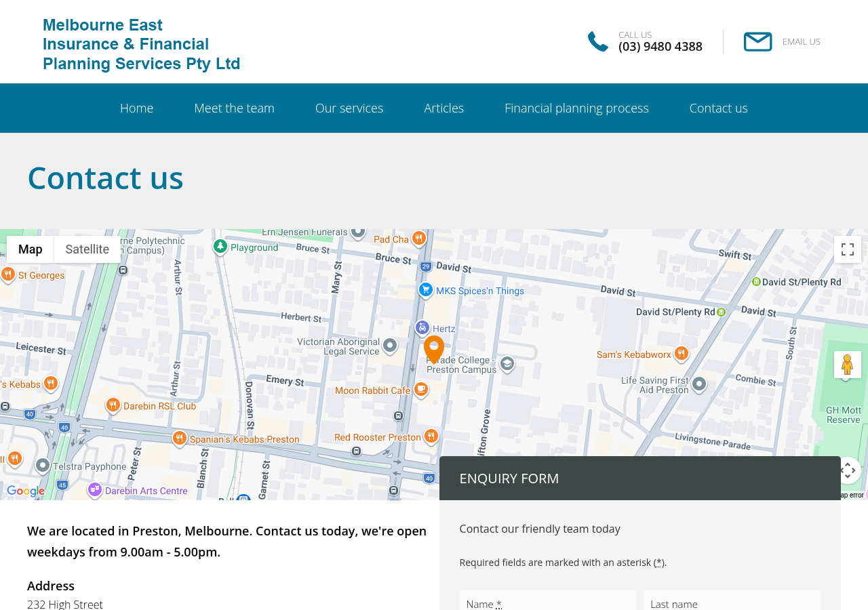868x610 pixels.
Task: Open Financial planning process page
Action: coord(576,108)
